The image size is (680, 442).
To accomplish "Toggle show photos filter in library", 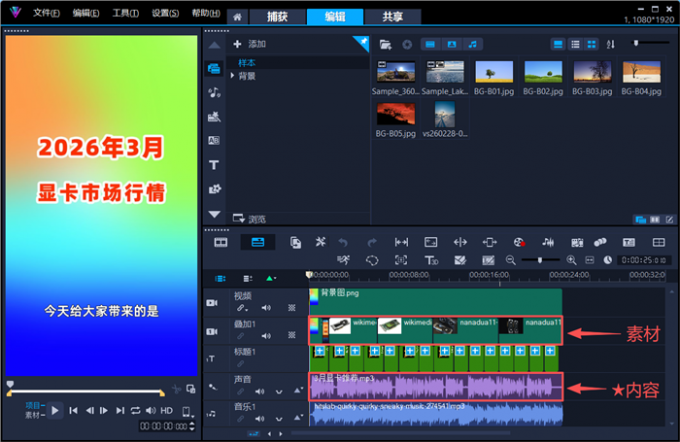I will pos(451,44).
